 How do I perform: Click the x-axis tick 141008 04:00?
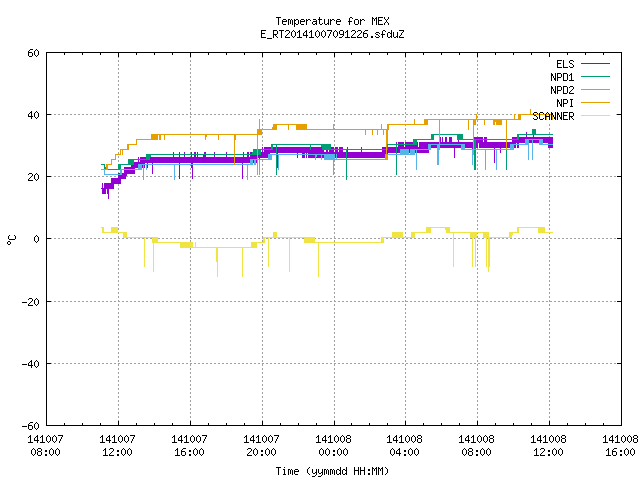click(404, 446)
